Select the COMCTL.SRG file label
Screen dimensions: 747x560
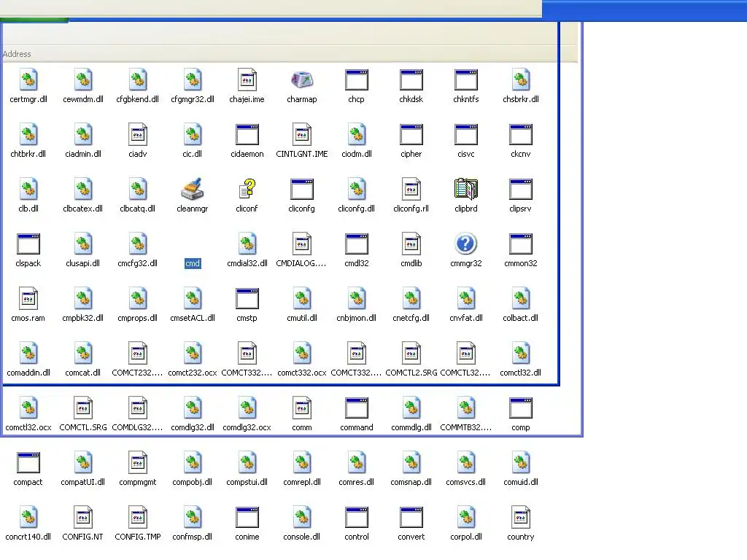83,427
